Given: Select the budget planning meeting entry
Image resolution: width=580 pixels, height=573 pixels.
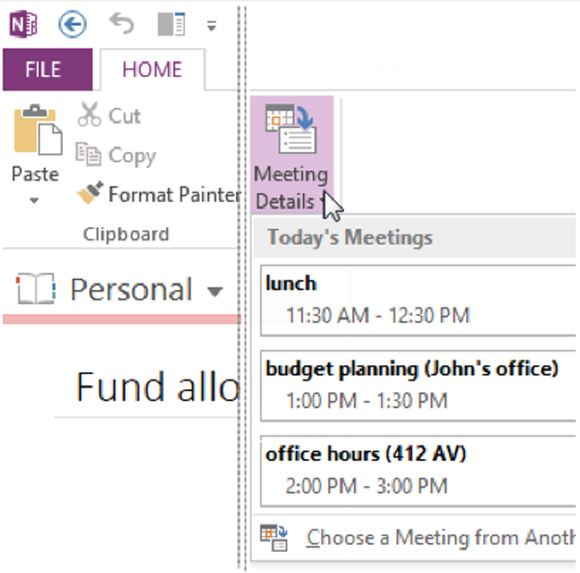Looking at the screenshot, I should coord(418,385).
